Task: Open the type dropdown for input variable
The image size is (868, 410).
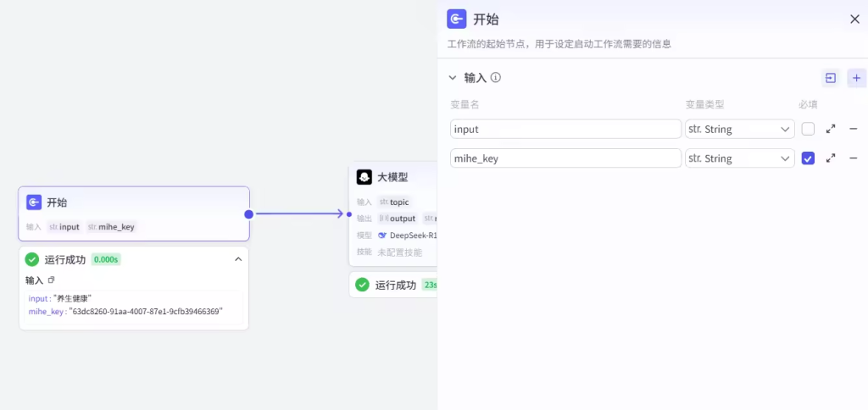Action: (x=739, y=129)
